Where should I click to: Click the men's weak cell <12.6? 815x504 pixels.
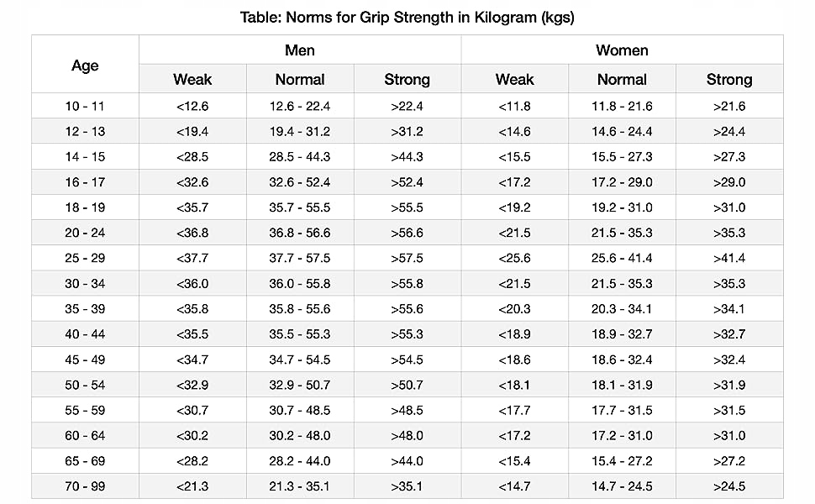coord(192,107)
